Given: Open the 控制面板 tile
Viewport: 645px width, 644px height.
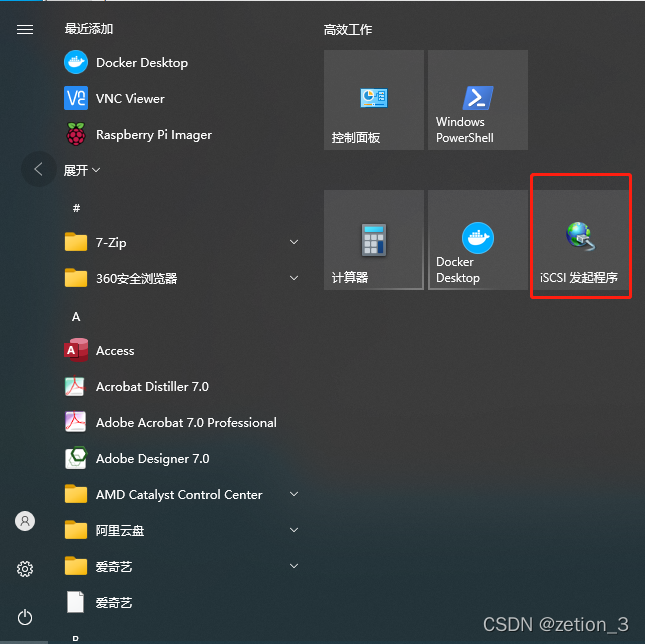Looking at the screenshot, I should click(374, 100).
